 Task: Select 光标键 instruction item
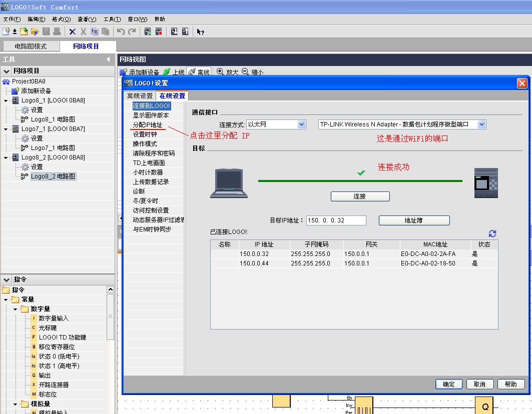coord(48,328)
